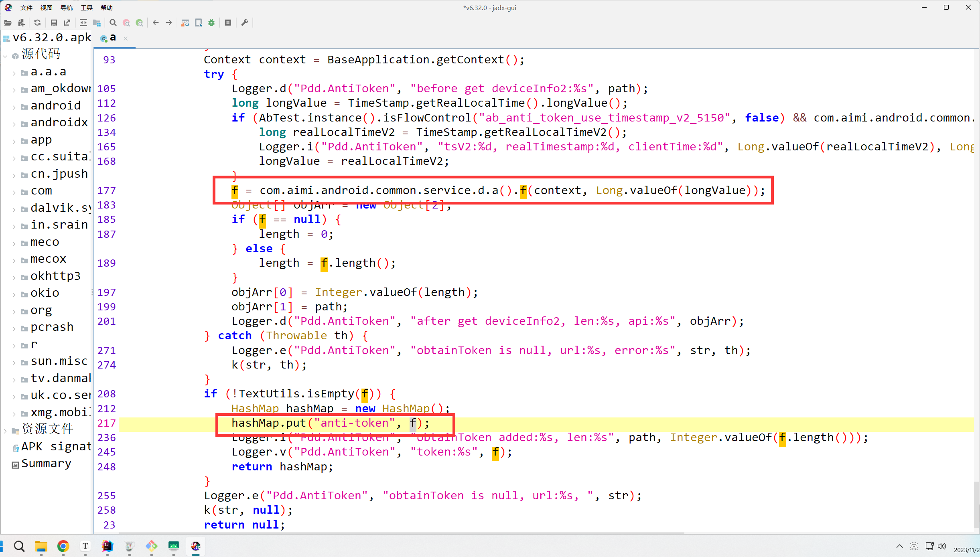Click the add files toolbar icon
The image size is (980, 557).
tap(22, 23)
